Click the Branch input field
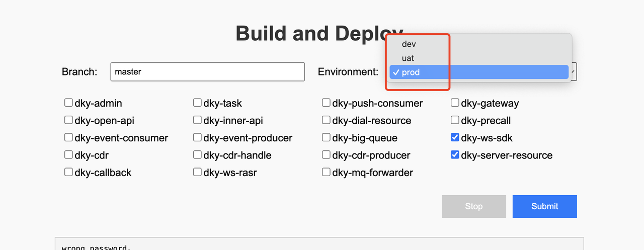This screenshot has height=250, width=644. point(207,72)
